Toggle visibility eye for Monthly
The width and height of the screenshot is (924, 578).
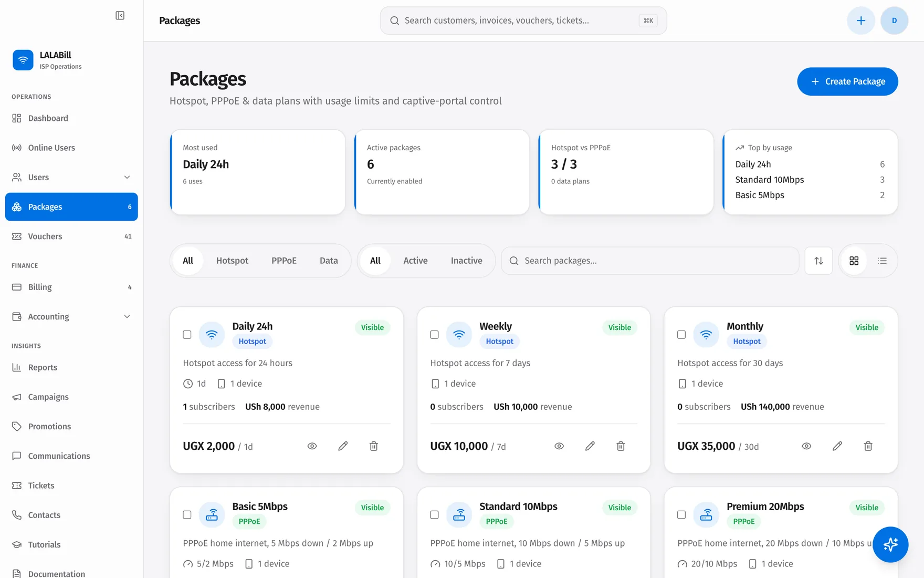point(806,446)
